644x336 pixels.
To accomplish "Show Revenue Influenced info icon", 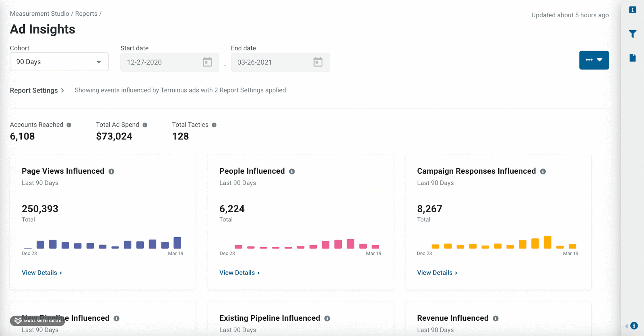I will pos(495,318).
